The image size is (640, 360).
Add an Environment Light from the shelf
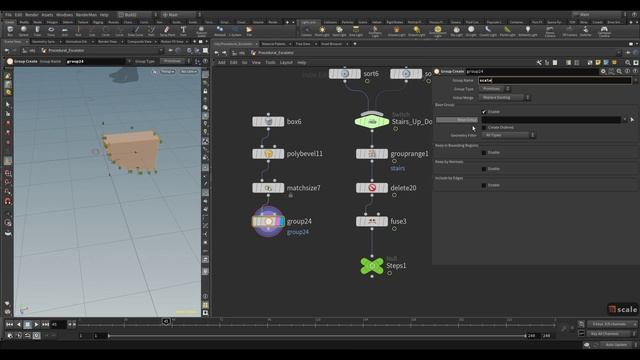[438, 31]
